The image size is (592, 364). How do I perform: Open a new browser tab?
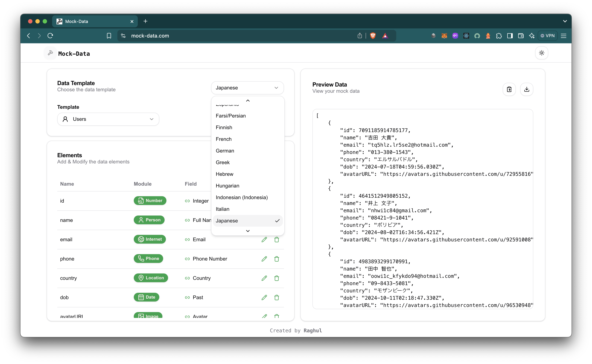[x=145, y=21]
